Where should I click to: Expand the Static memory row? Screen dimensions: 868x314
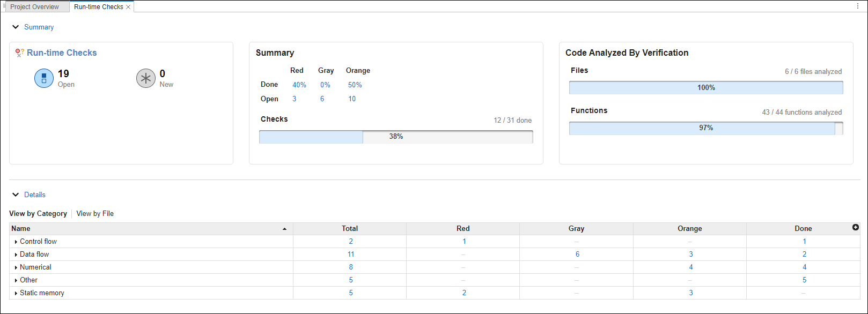(16, 293)
